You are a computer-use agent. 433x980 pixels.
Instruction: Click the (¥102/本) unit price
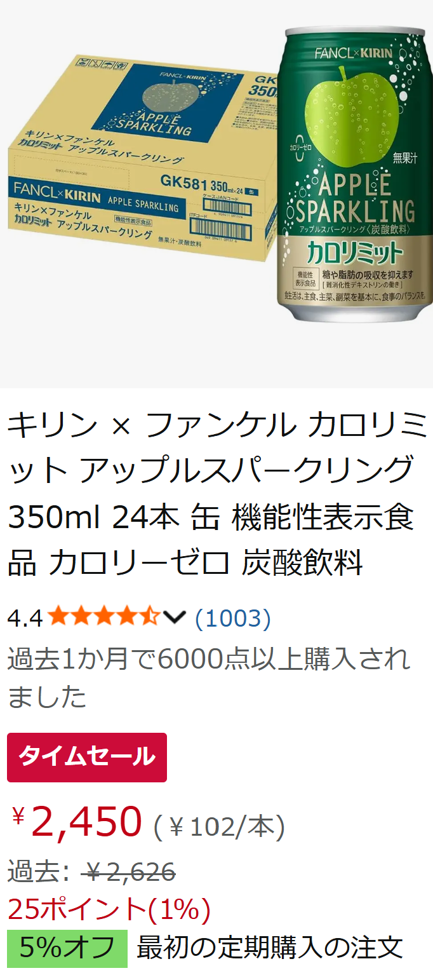point(219,827)
